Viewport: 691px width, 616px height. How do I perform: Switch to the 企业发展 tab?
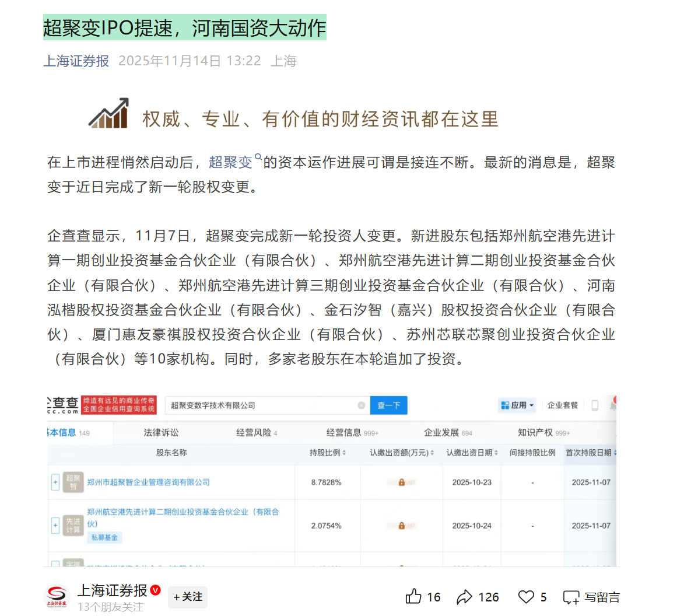pos(448,433)
